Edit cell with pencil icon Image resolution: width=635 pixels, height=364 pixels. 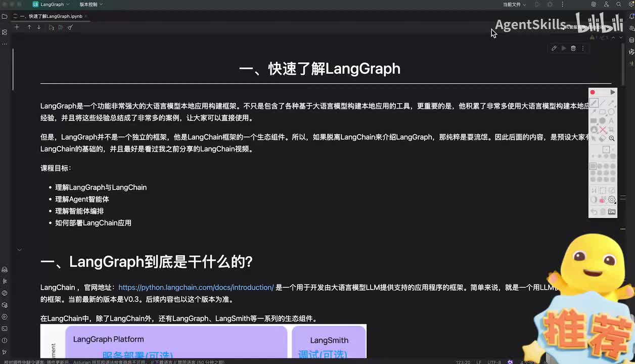(554, 48)
